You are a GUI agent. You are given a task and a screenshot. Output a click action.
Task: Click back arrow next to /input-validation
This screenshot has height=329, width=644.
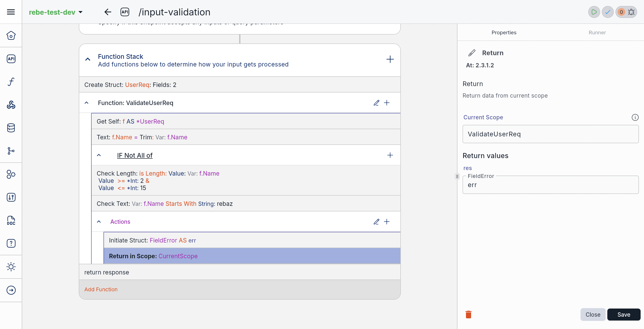click(108, 12)
